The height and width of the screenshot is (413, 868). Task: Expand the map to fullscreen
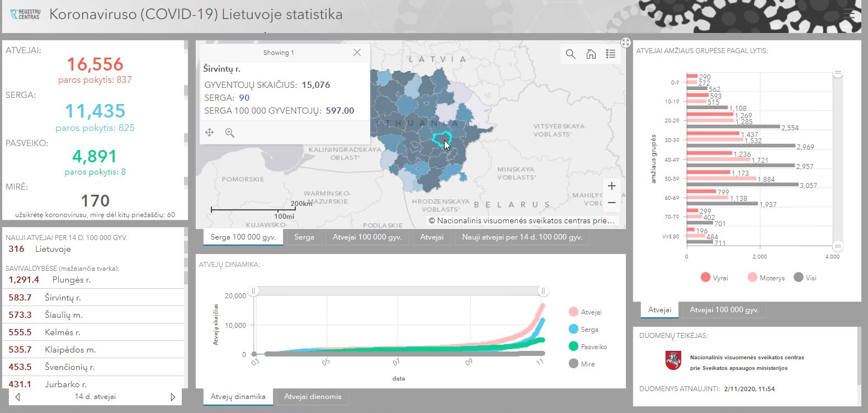626,43
